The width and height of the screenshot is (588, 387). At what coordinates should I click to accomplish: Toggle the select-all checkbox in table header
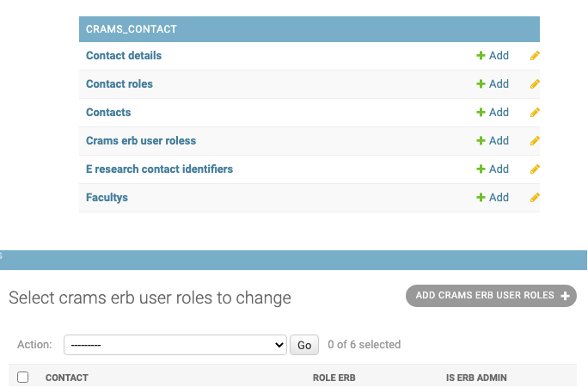point(23,377)
